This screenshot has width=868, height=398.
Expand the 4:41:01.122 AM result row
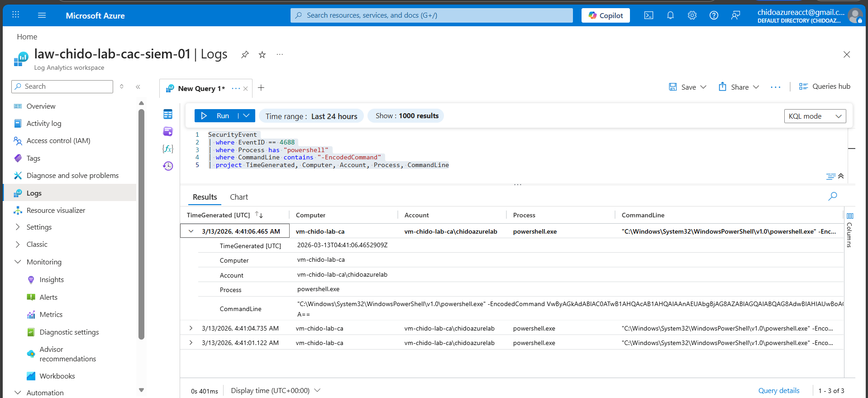point(191,343)
